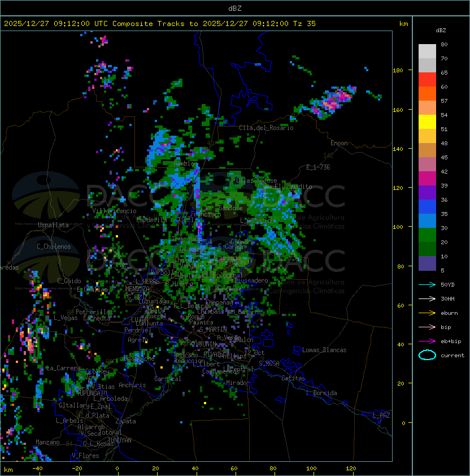Click the cyan 50YD arrow icon

tap(427, 284)
